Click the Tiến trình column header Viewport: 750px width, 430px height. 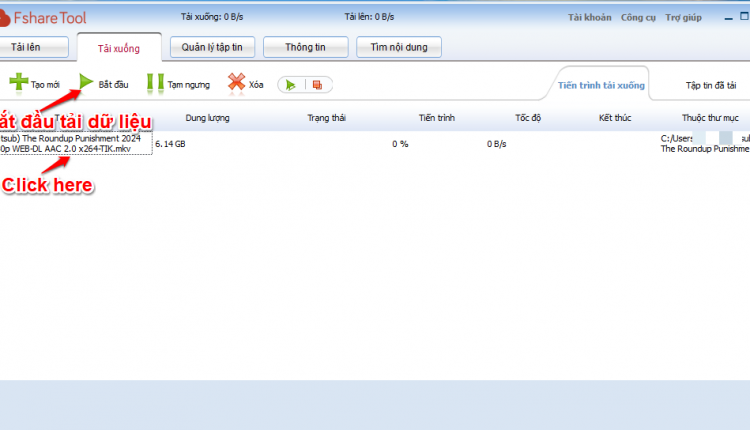tap(437, 118)
